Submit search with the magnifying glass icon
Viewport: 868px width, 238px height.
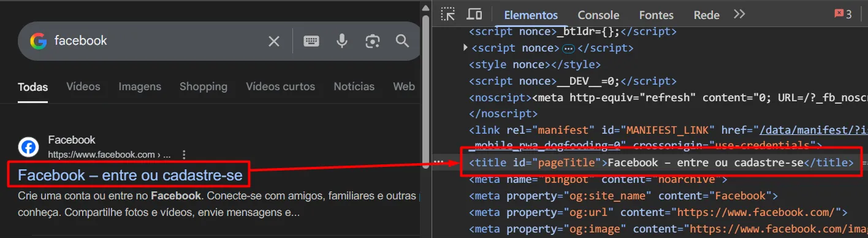tap(402, 41)
